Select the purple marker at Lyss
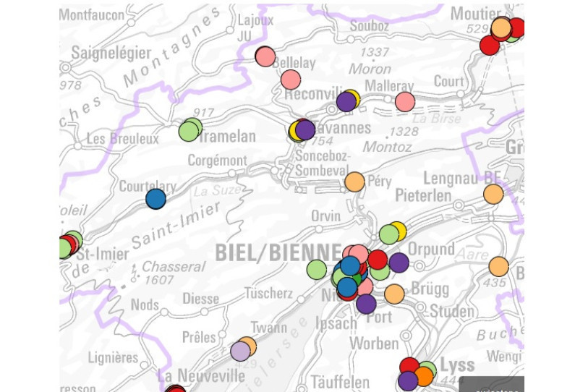Image resolution: width=588 pixels, height=392 pixels. point(408,380)
